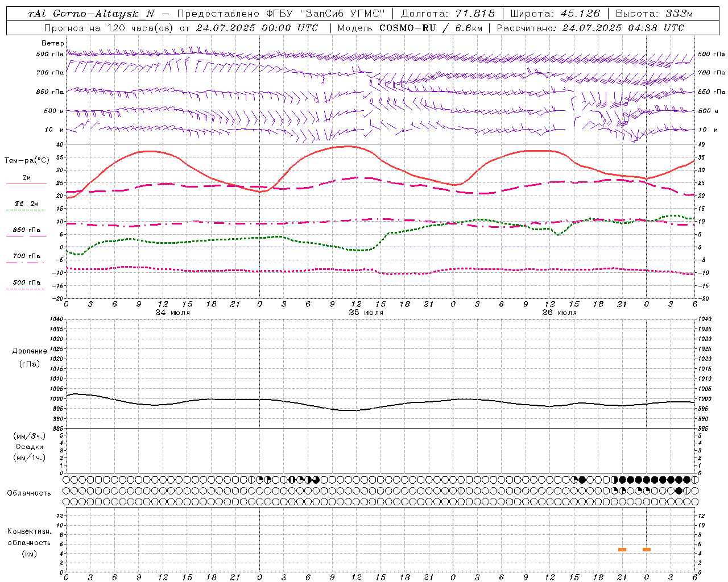Viewport: 728px width, 582px height.
Task: Click the Рассчитано: 24.07.2025 04:38 UTC timestamp
Action: pos(590,28)
